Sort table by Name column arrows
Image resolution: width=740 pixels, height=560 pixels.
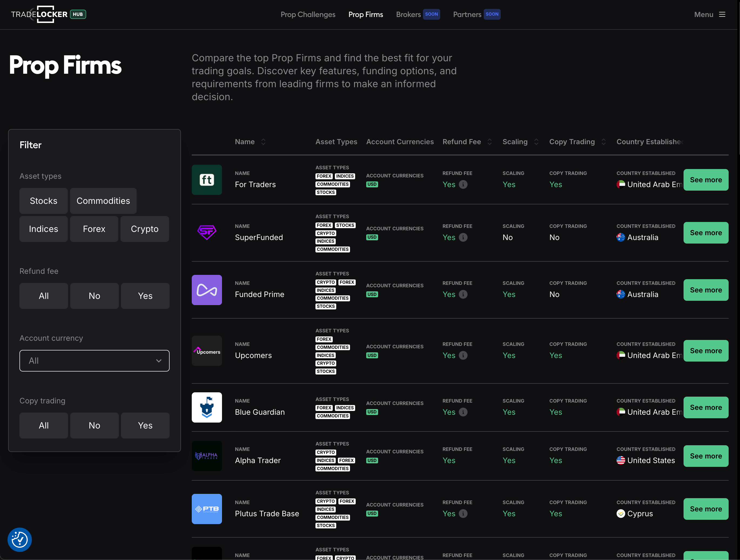(263, 142)
